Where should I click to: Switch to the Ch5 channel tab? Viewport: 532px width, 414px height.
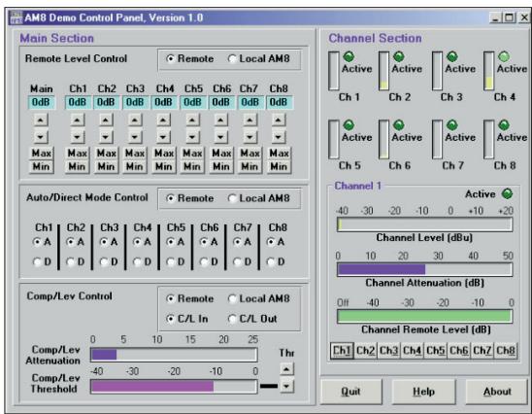pos(435,351)
